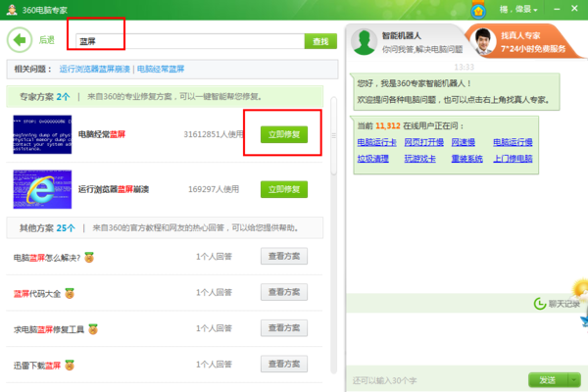
Task: Click medal icon beside 蓝屏代码大全
Action: [70, 293]
